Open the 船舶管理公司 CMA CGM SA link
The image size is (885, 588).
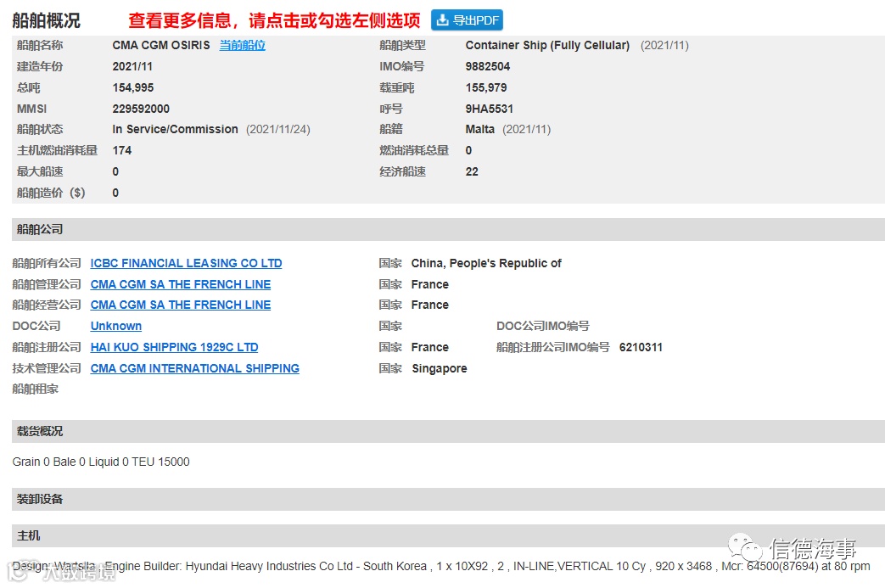point(181,284)
